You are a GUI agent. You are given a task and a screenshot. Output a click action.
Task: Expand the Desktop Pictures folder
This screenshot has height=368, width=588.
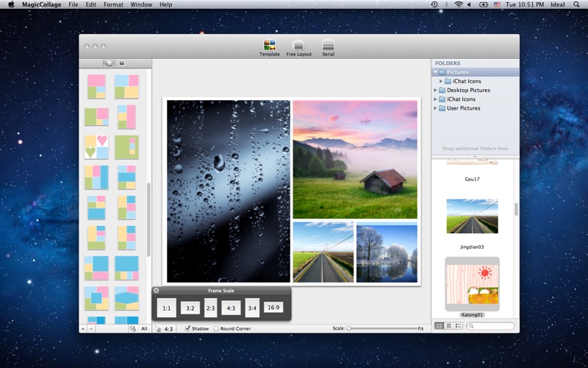(435, 91)
